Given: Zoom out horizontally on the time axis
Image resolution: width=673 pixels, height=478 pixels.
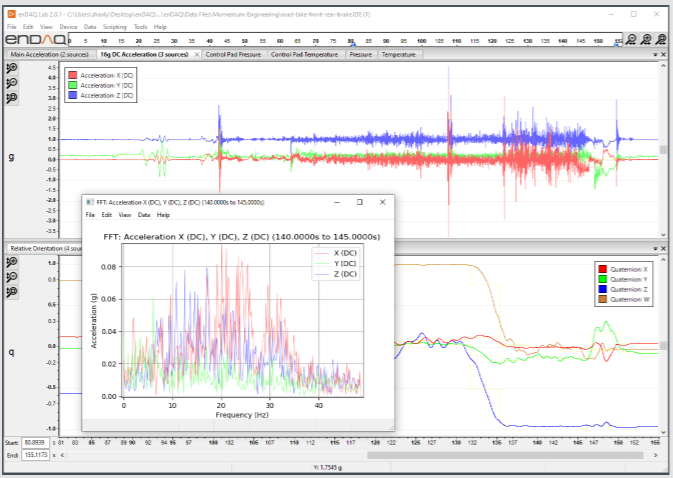Looking at the screenshot, I should click(631, 40).
